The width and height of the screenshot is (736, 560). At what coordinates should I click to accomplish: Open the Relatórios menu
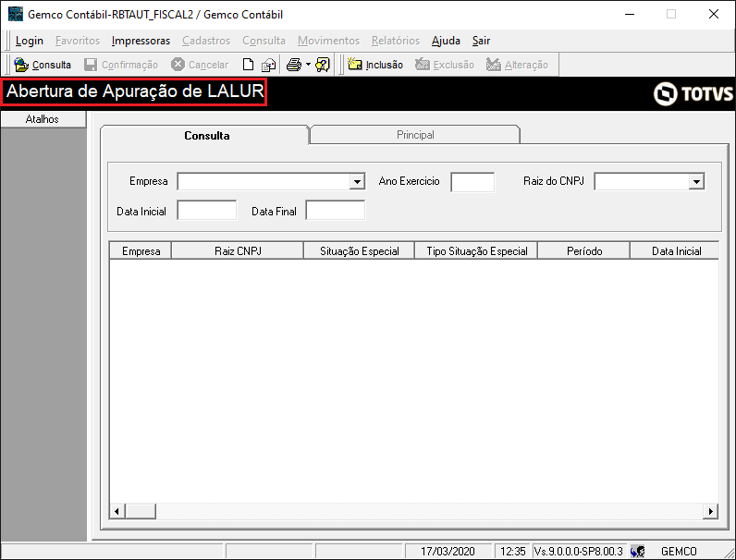pyautogui.click(x=396, y=41)
